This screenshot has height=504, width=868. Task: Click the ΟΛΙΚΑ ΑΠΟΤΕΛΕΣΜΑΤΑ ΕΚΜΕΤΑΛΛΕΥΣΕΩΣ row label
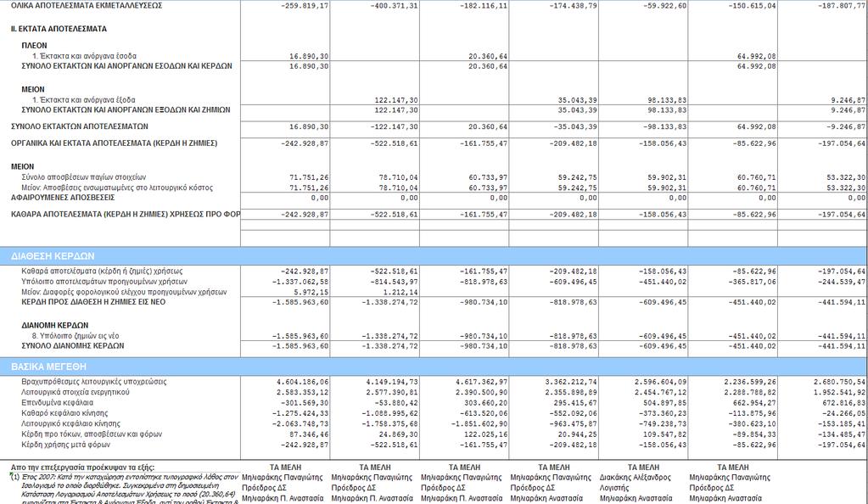click(x=87, y=6)
